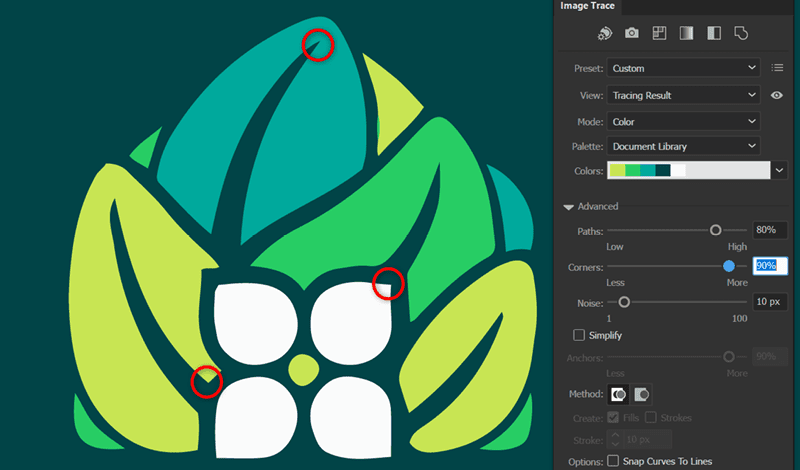Click the disabled Anchors slider handle
800x470 pixels.
[x=729, y=357]
